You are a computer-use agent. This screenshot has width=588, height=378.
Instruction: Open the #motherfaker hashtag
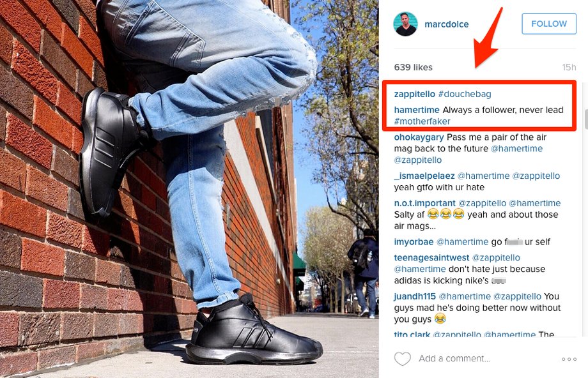point(422,121)
